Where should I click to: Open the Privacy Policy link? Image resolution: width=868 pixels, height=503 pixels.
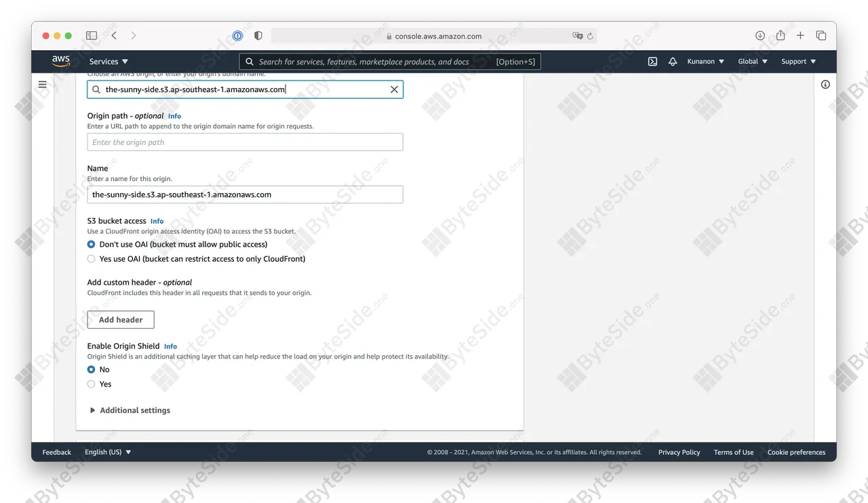pyautogui.click(x=679, y=452)
